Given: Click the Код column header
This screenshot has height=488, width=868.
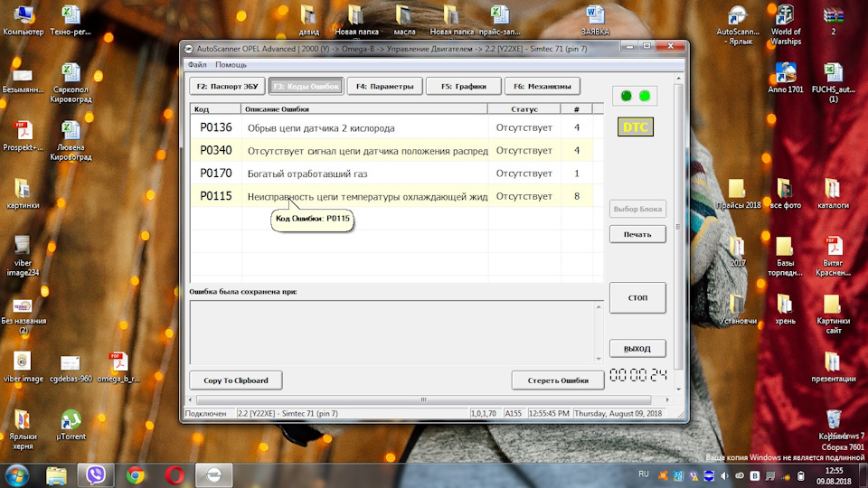Looking at the screenshot, I should tap(215, 109).
